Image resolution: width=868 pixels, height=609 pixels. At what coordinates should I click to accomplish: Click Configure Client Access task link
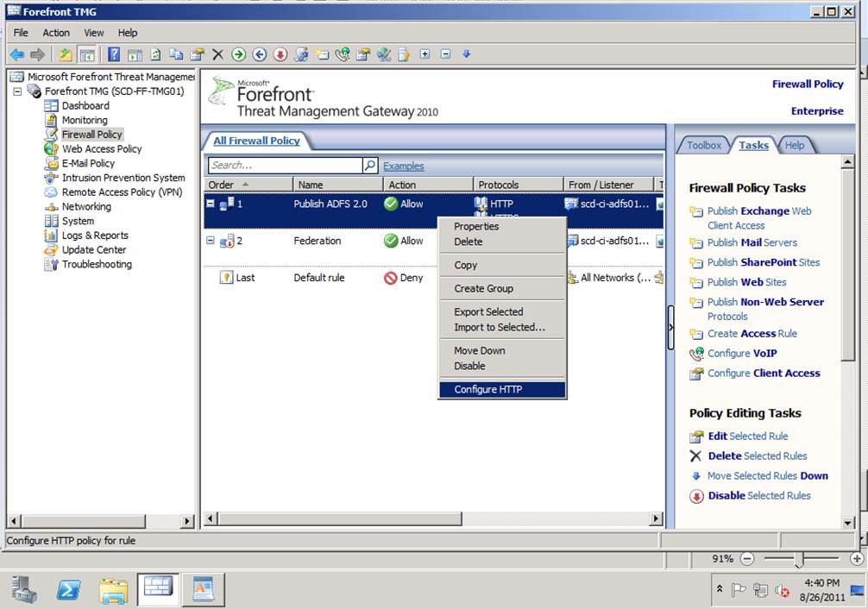coord(764,374)
